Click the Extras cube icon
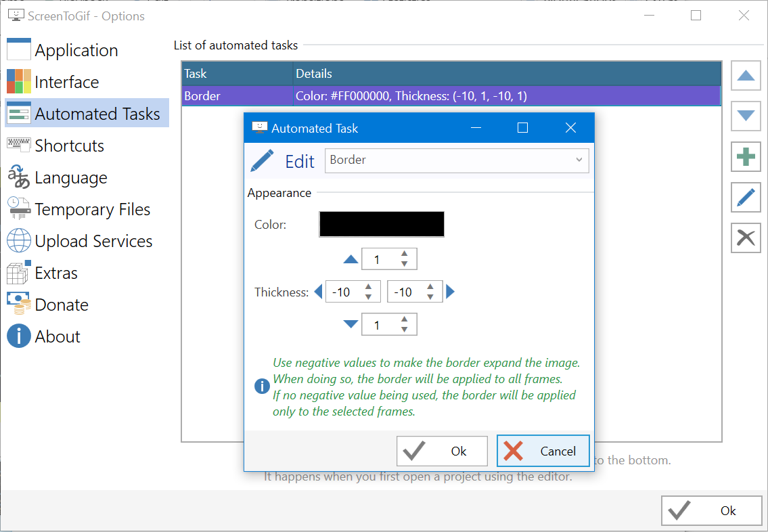 coord(19,272)
